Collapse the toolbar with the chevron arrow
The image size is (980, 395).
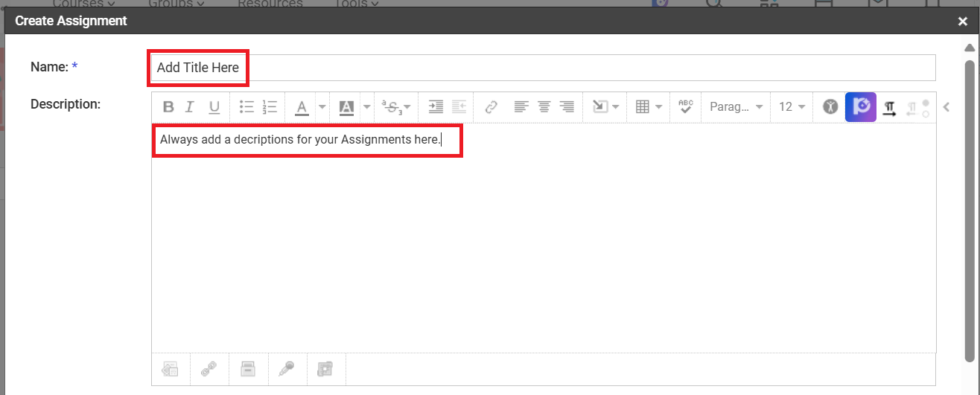point(946,107)
